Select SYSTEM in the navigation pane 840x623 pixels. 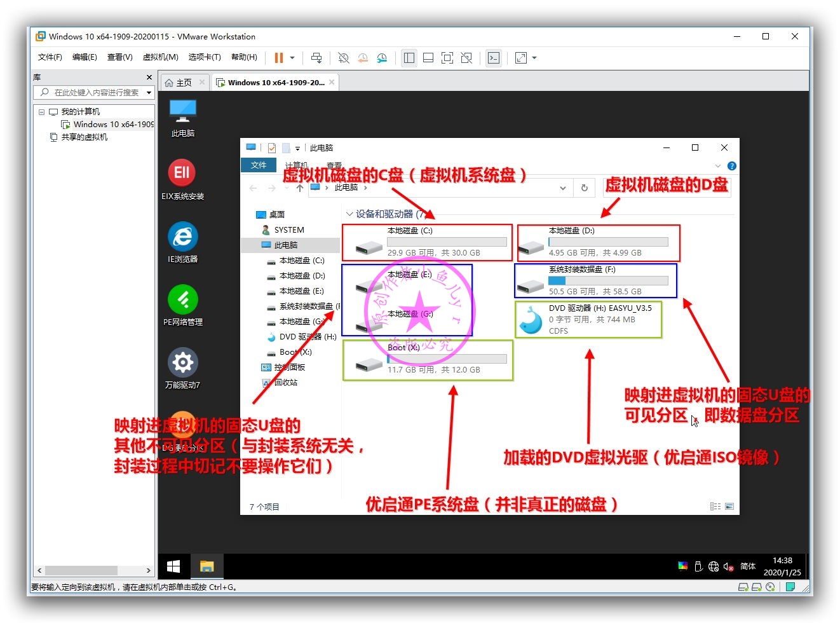pos(283,230)
